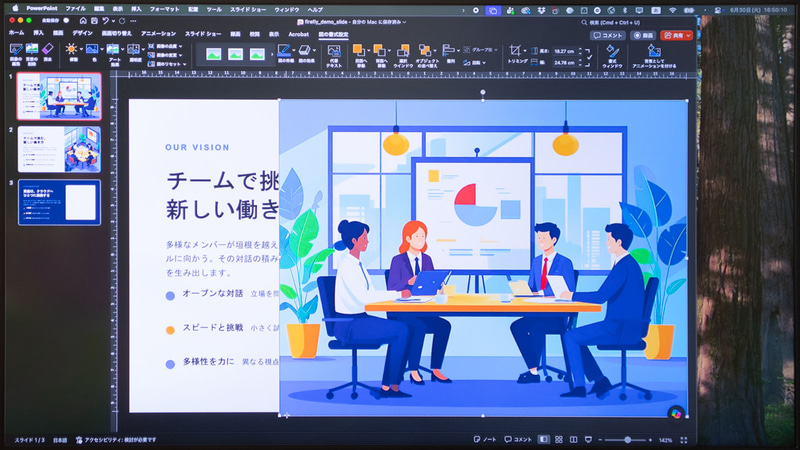This screenshot has width=800, height=450.
Task: Click the Save icon in title bar
Action: [x=94, y=21]
